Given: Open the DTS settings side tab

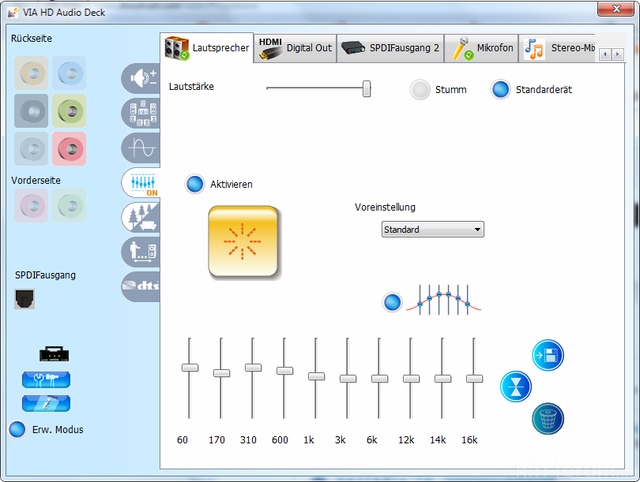Looking at the screenshot, I should 140,287.
